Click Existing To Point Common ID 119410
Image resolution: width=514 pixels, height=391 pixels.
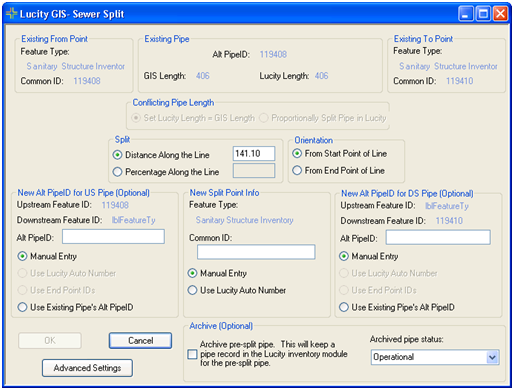pos(460,81)
